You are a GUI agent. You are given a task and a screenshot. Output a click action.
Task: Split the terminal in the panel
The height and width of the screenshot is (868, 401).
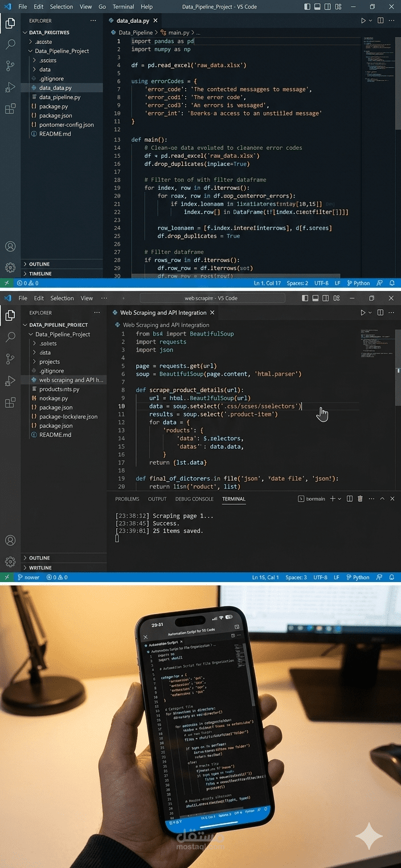349,499
